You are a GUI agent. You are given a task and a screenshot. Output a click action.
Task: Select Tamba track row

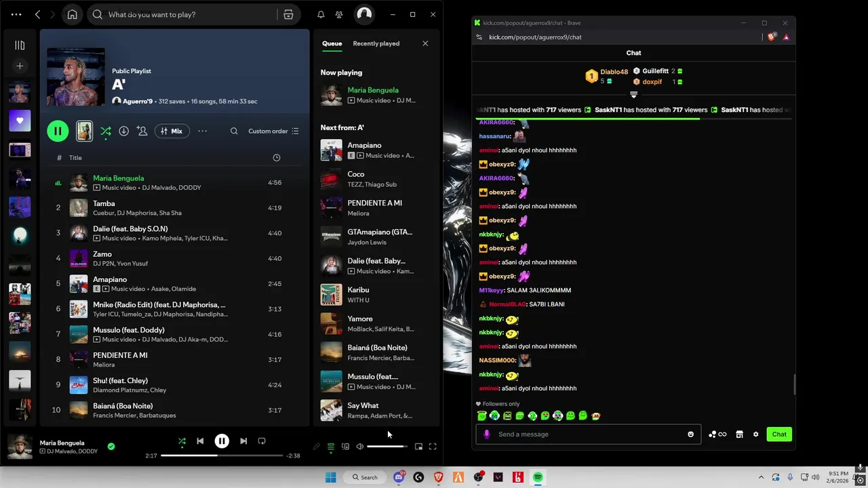click(x=175, y=207)
